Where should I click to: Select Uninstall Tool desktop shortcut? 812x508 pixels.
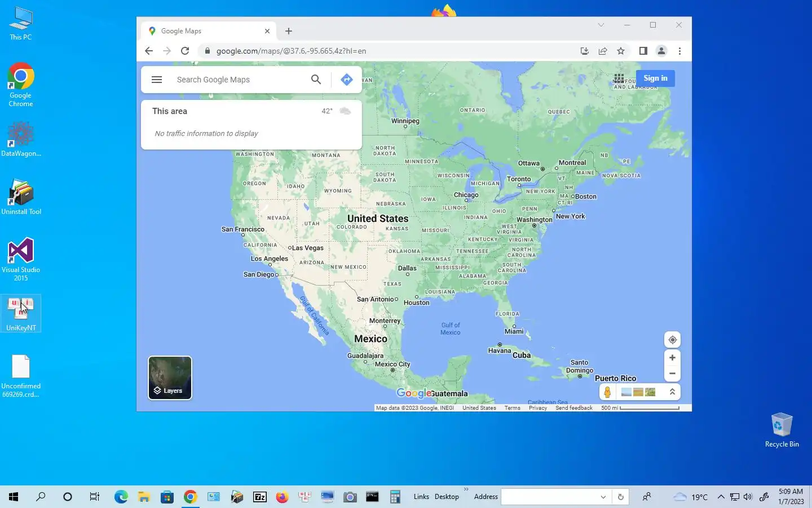tap(21, 198)
